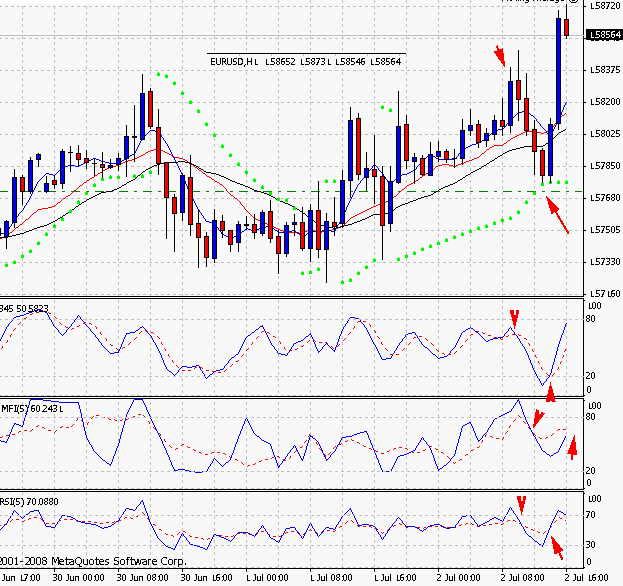Screen dimensions: 623x586
Task: Click the highlighted current price 1.58564 label
Action: pos(604,34)
